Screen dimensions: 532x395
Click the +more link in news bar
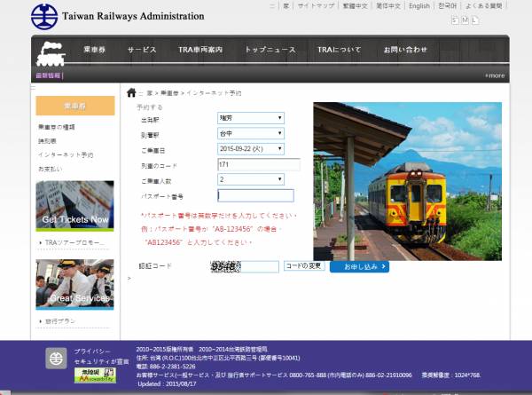pos(495,75)
